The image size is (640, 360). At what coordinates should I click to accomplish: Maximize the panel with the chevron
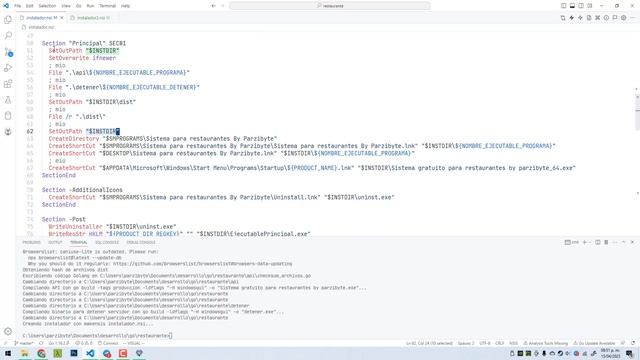tap(624, 242)
